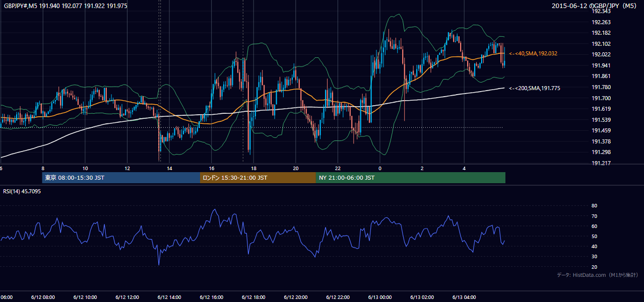The width and height of the screenshot is (644, 302).
Task: Click the 191.619 price axis label
Action: pyautogui.click(x=601, y=109)
